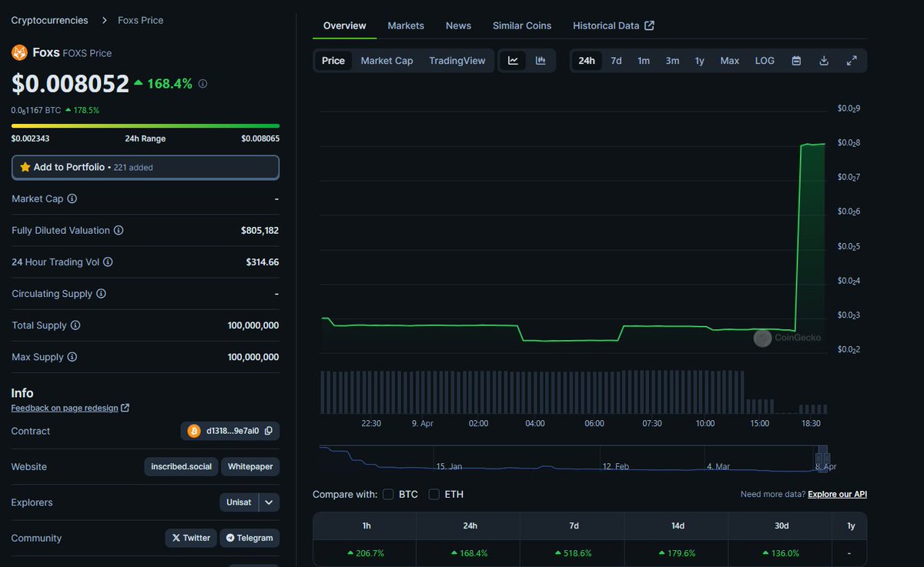Expand chart to fullscreen icon
This screenshot has width=924, height=567.
tap(852, 61)
